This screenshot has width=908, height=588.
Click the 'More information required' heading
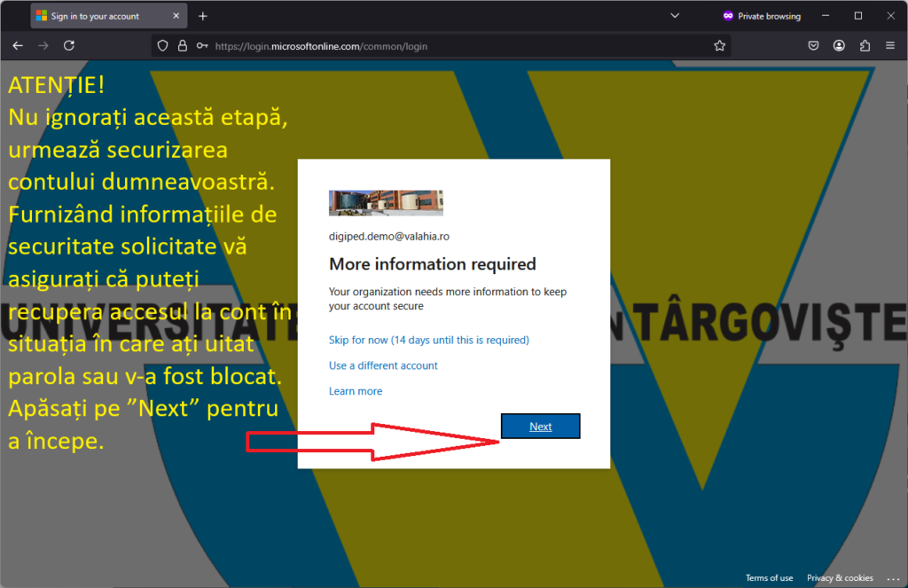click(x=433, y=264)
